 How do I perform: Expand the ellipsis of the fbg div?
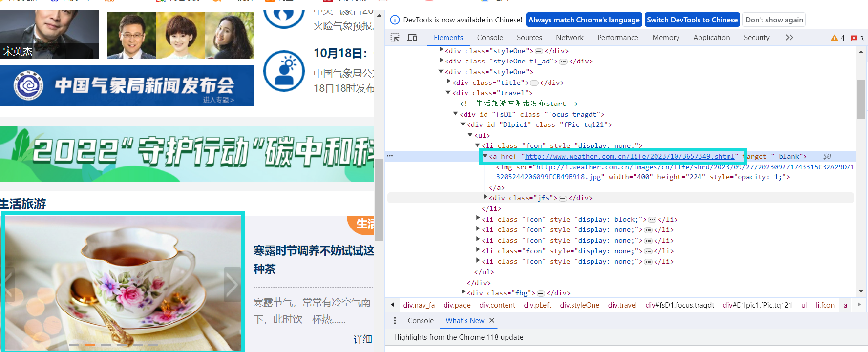tap(541, 293)
